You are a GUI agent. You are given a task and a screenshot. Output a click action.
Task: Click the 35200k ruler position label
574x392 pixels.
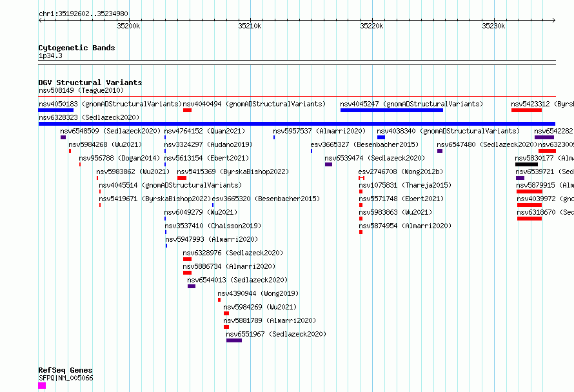tap(128, 26)
